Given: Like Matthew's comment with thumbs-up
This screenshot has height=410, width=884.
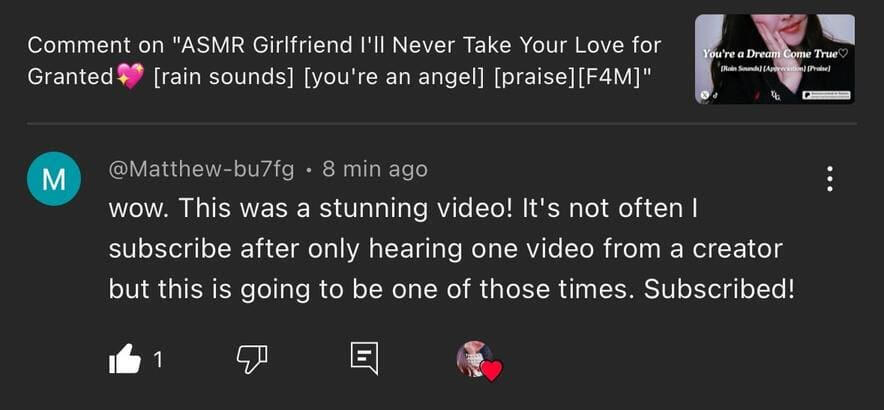Looking at the screenshot, I should coord(124,358).
